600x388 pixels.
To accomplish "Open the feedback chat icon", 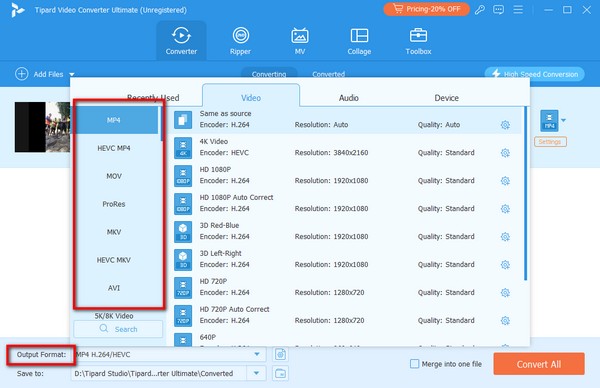I will tap(498, 10).
